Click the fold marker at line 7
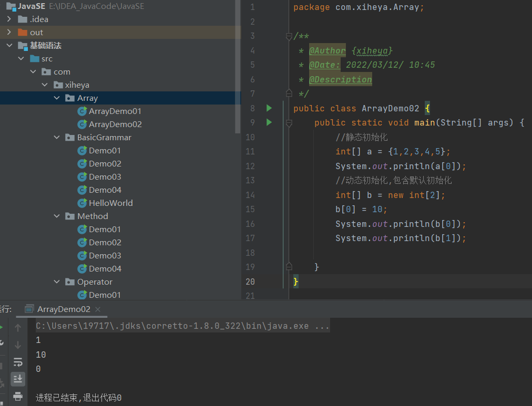The height and width of the screenshot is (406, 532). click(x=289, y=93)
